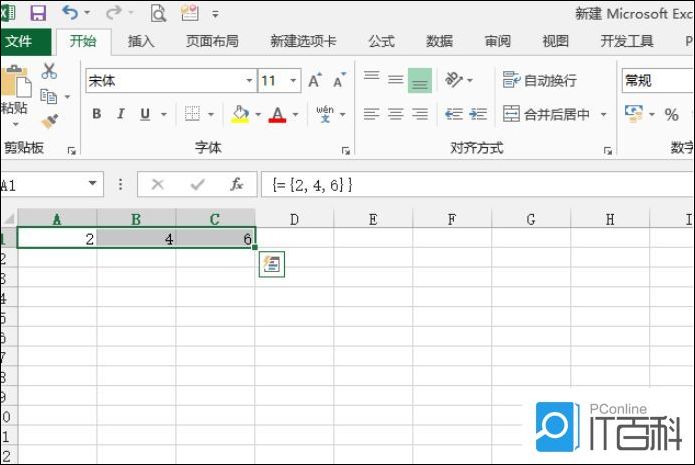Viewport: 695px width, 465px height.
Task: Open the 宋体 font name dropdown
Action: [250, 81]
